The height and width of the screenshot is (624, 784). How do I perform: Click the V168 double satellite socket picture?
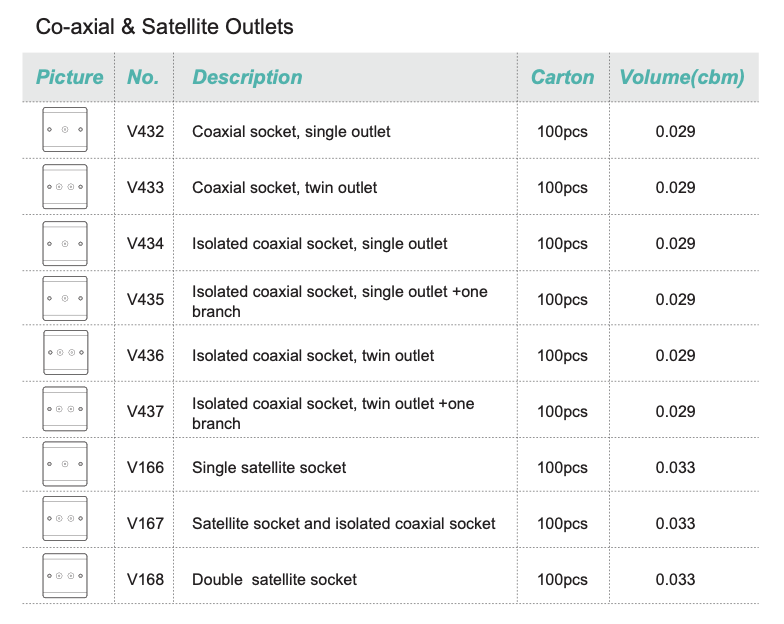point(65,576)
